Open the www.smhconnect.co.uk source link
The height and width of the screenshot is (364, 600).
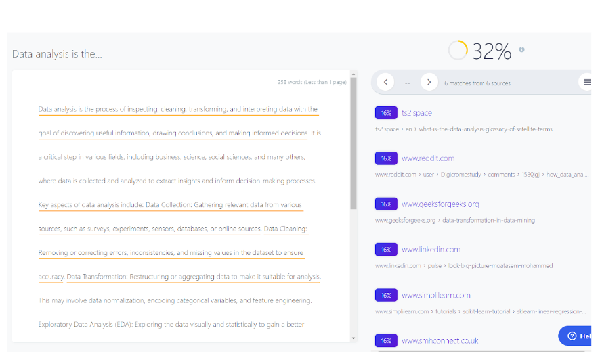pos(440,340)
